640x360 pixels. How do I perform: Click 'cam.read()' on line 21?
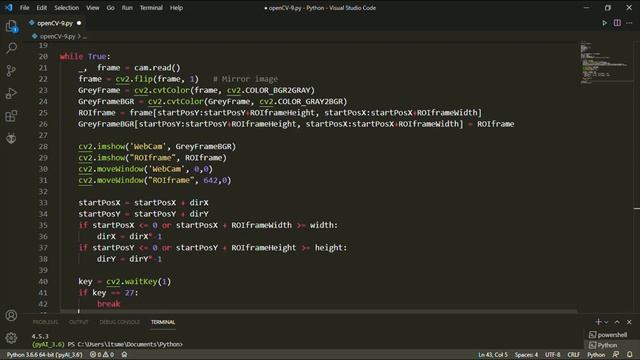click(157, 68)
